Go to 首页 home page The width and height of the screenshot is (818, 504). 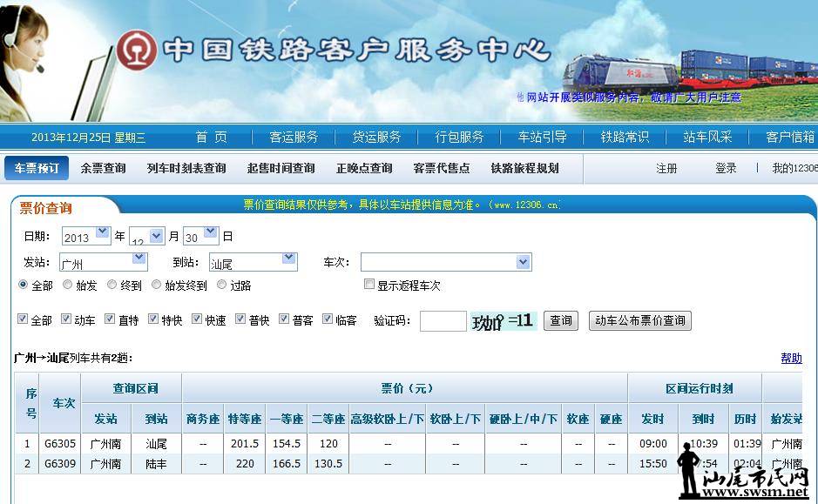click(212, 137)
